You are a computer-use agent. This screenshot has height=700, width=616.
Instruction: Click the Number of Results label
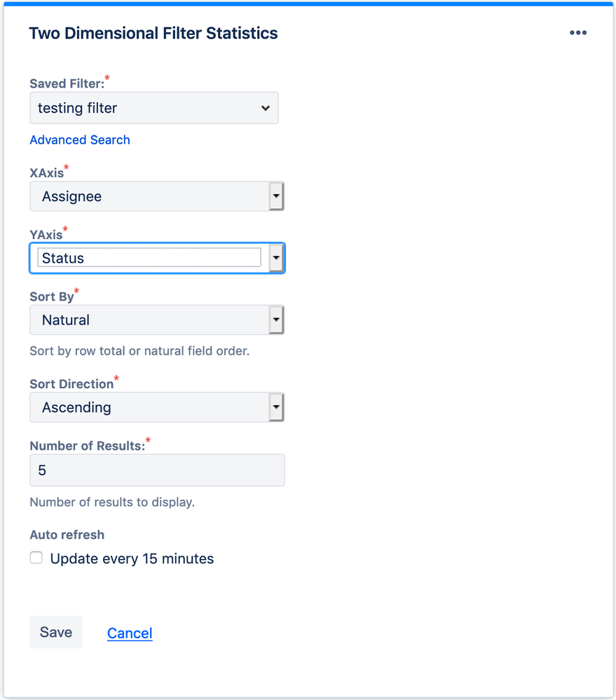pyautogui.click(x=87, y=445)
